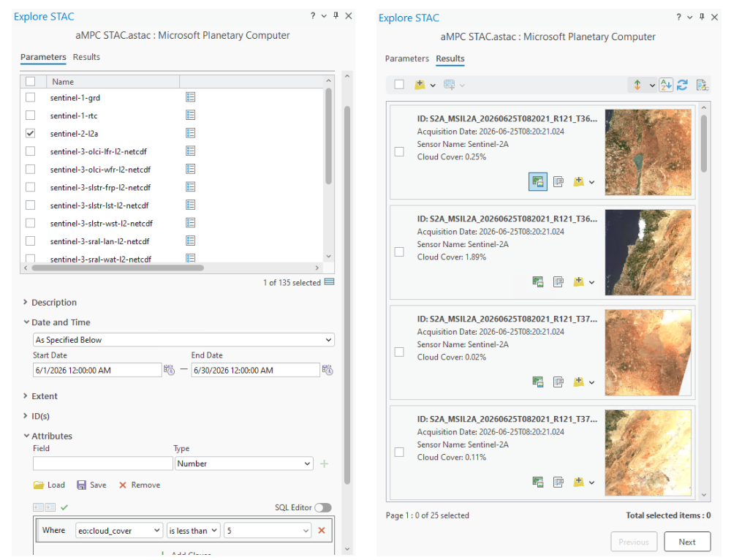Open sort field dropdown arrow in Results

point(652,86)
